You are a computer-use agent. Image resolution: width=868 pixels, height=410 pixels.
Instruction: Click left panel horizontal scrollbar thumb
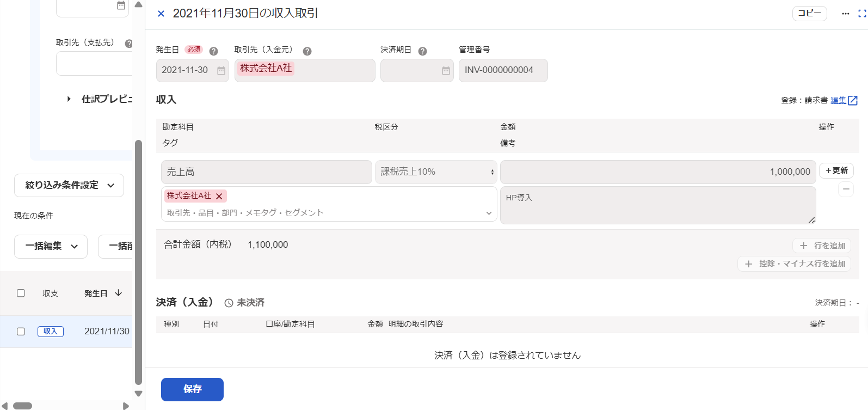(x=23, y=406)
